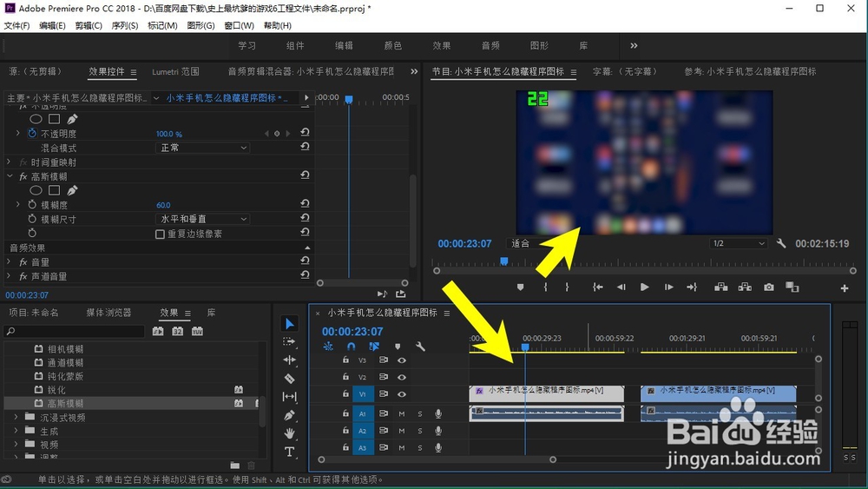Select the Type tool

(290, 452)
